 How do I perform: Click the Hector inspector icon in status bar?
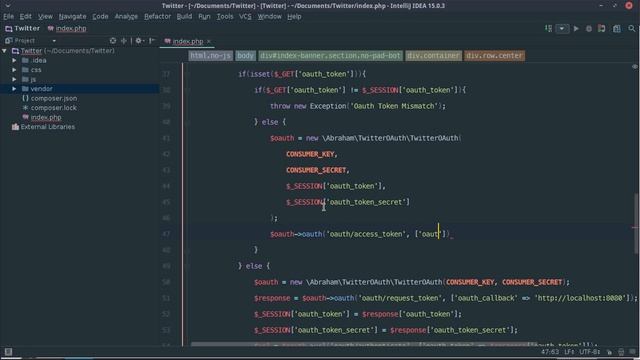point(621,352)
